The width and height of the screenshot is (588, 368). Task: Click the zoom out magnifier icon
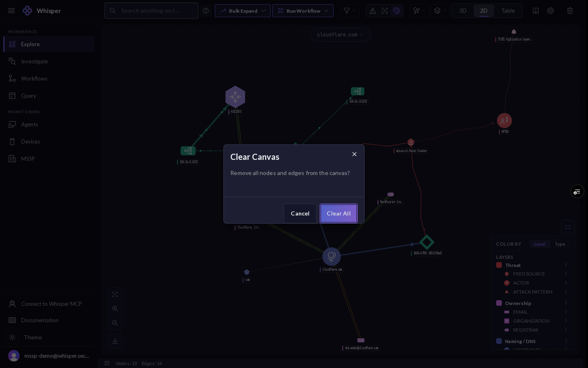[x=115, y=323]
